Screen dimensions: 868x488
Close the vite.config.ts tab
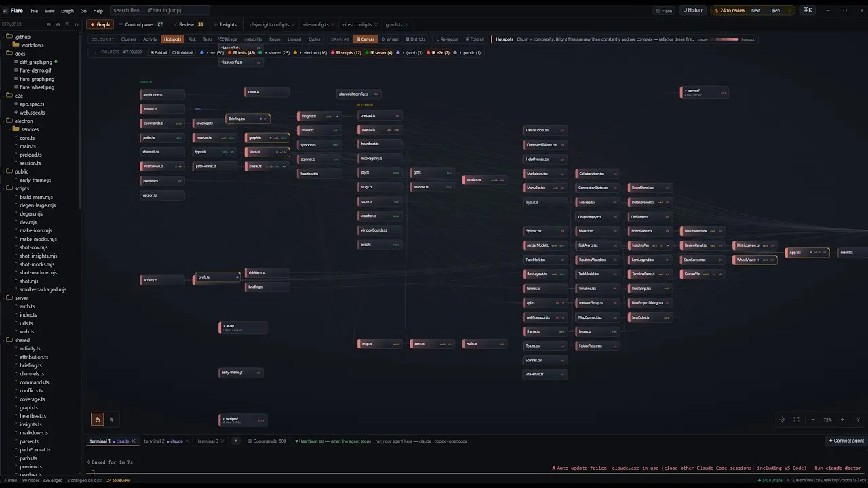tap(333, 24)
